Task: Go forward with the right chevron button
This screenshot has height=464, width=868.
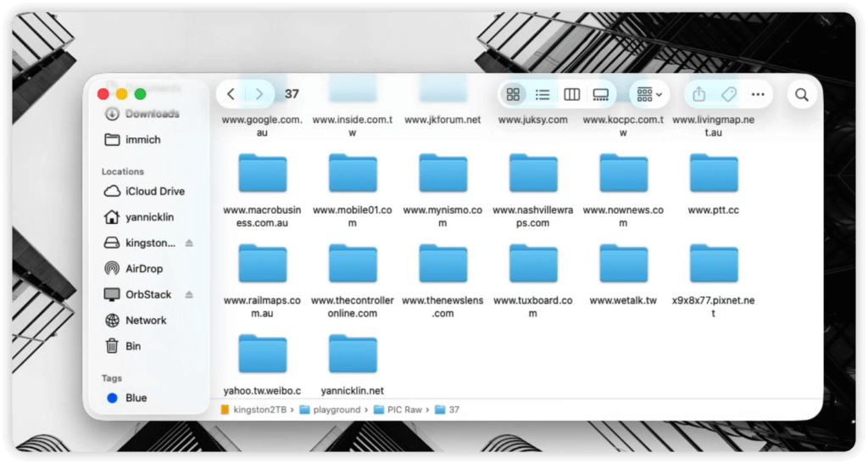Action: point(259,94)
